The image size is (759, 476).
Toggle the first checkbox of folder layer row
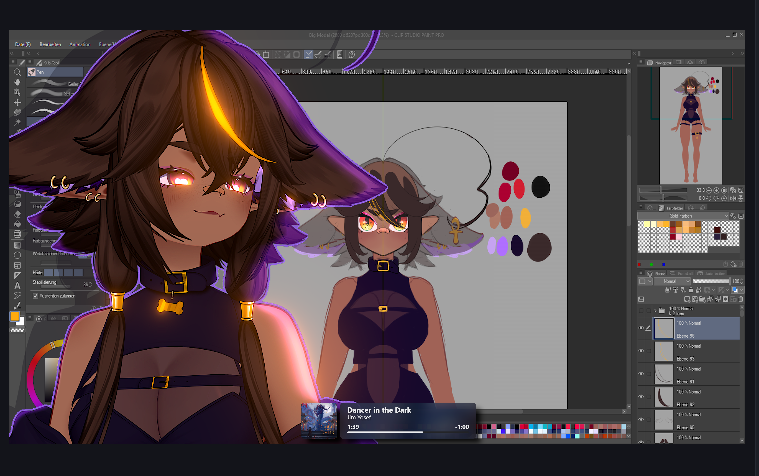(x=641, y=310)
